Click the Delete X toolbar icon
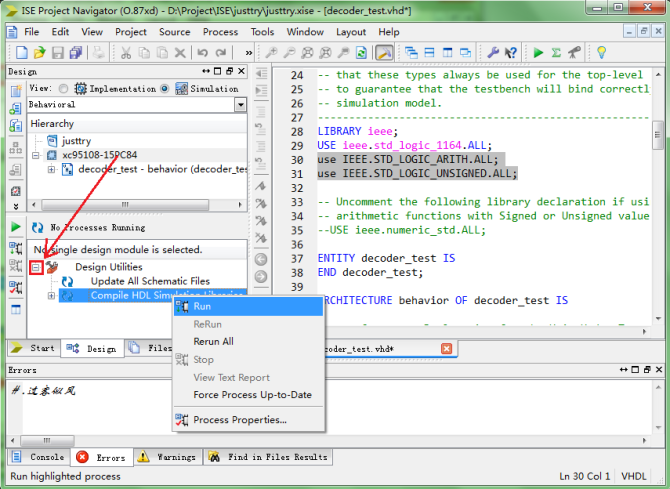 click(180, 53)
